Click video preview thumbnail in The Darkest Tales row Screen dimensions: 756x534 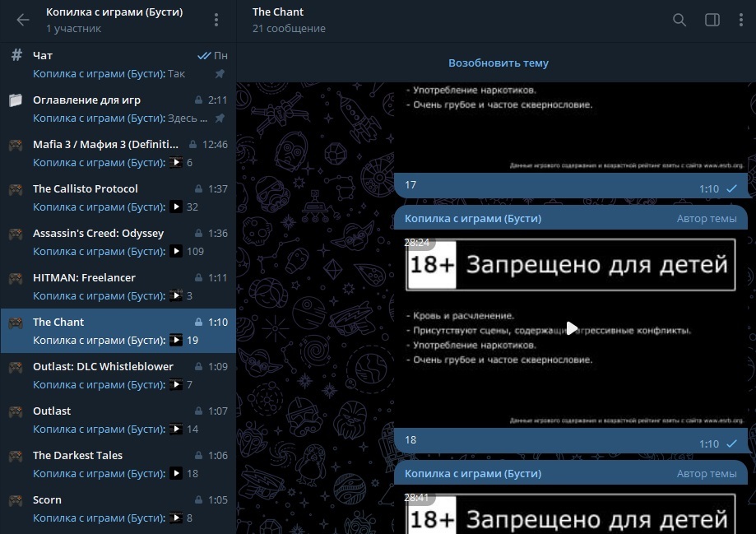[x=176, y=474]
